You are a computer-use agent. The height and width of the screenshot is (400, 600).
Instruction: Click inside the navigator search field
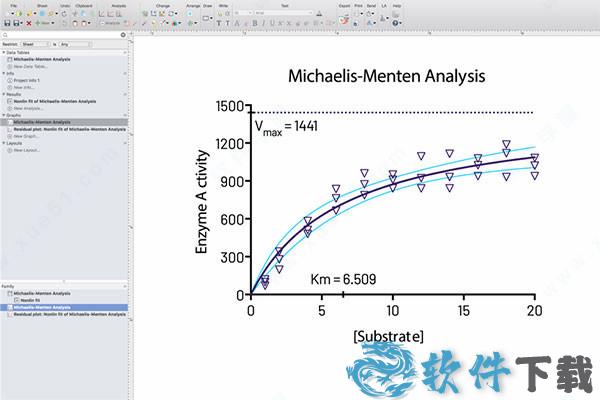60,35
